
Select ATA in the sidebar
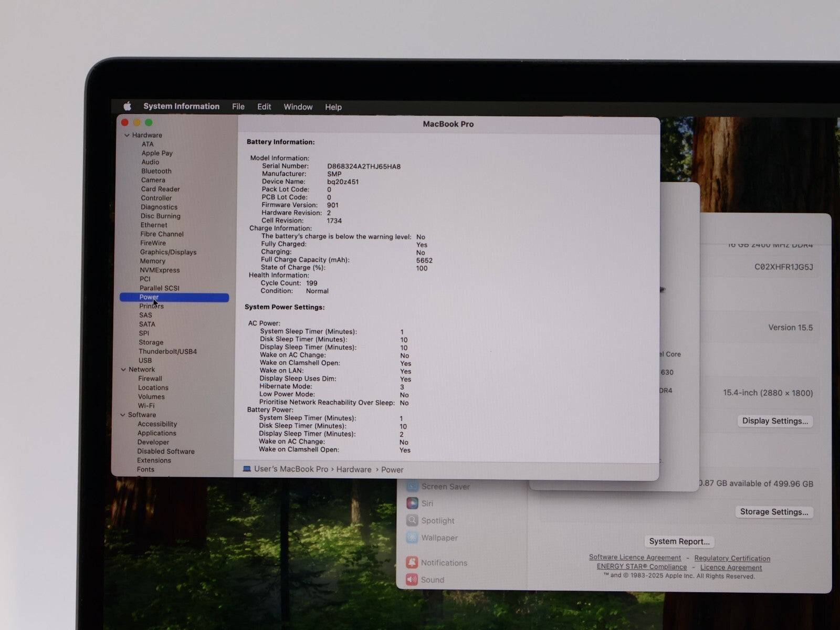tap(148, 144)
